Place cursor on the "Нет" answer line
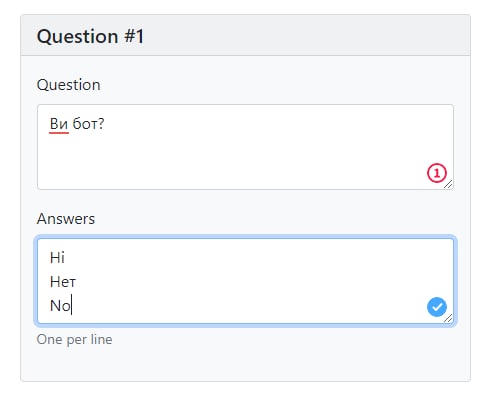483x393 pixels. 63,282
